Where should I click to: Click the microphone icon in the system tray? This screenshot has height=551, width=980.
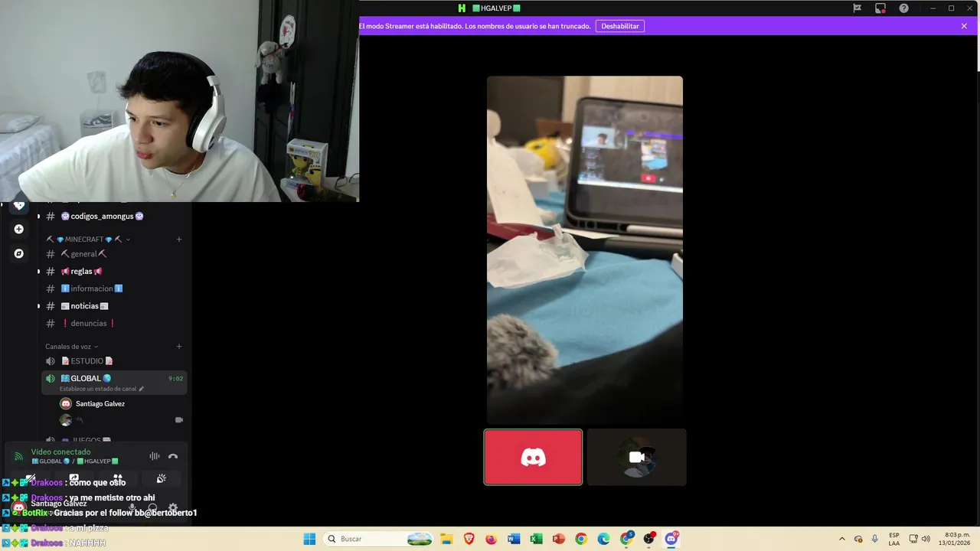875,539
